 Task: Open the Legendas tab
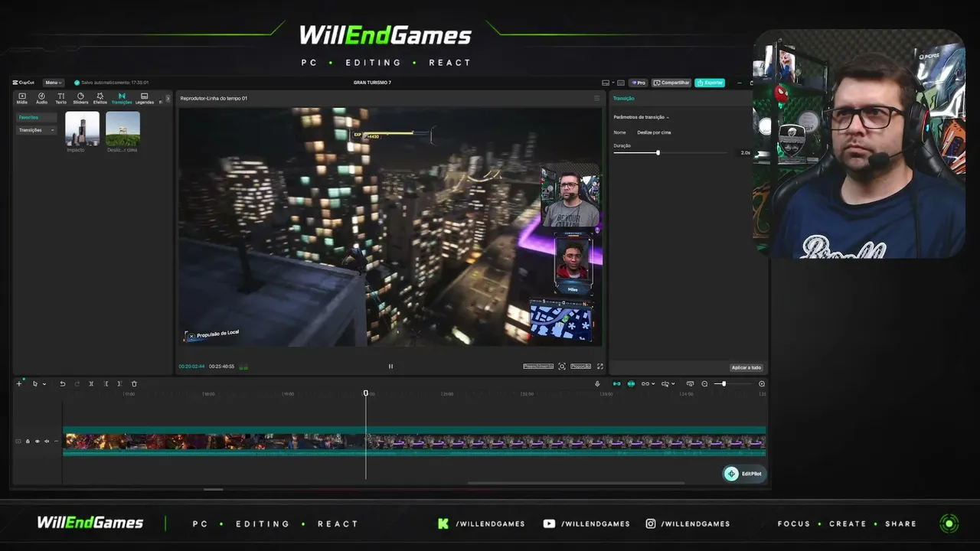pos(144,98)
